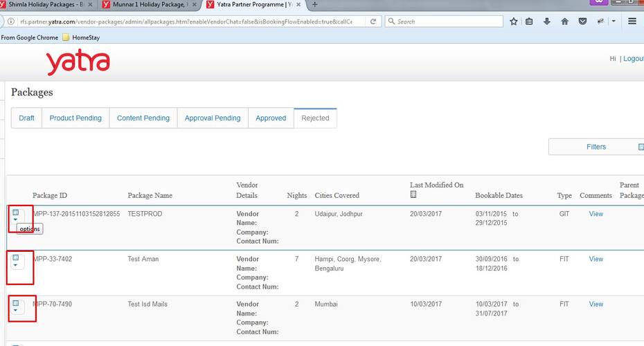Click the Nights column header

coord(297,195)
